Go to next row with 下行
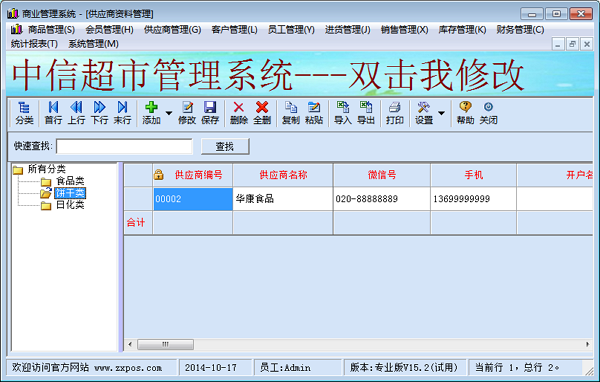 (99, 113)
